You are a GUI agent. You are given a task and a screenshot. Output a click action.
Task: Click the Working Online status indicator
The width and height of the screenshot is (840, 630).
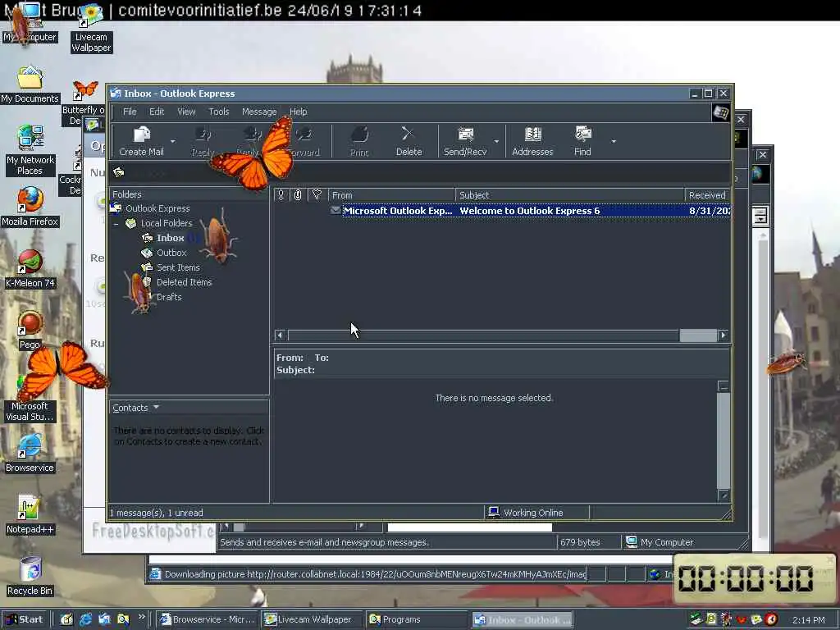(x=526, y=513)
